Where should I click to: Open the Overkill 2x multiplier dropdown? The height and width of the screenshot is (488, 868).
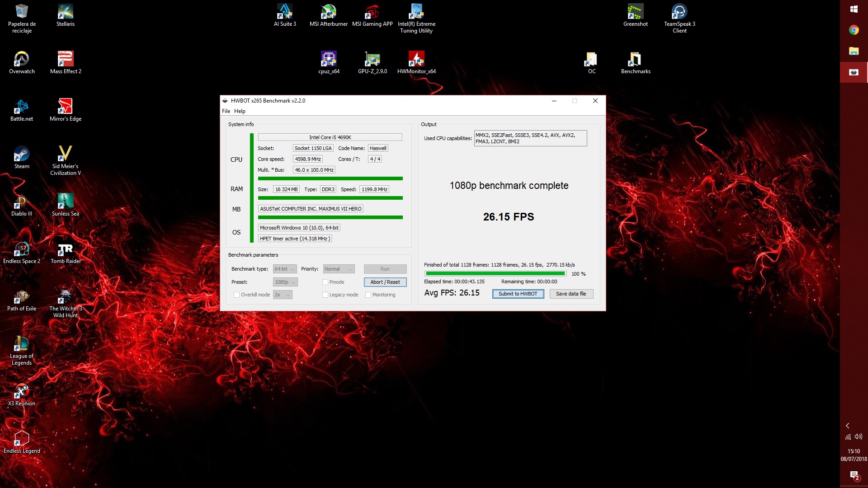pos(282,295)
